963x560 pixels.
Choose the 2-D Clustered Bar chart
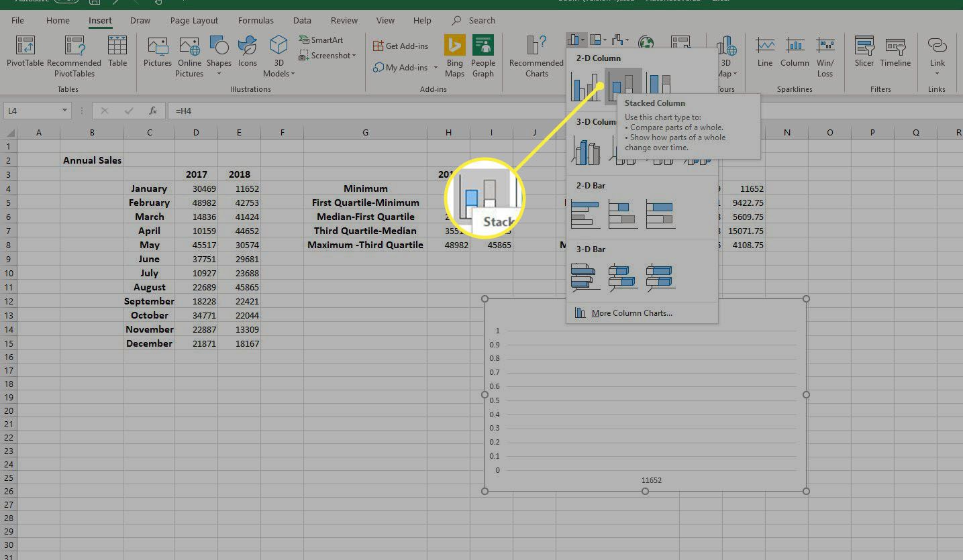(585, 214)
